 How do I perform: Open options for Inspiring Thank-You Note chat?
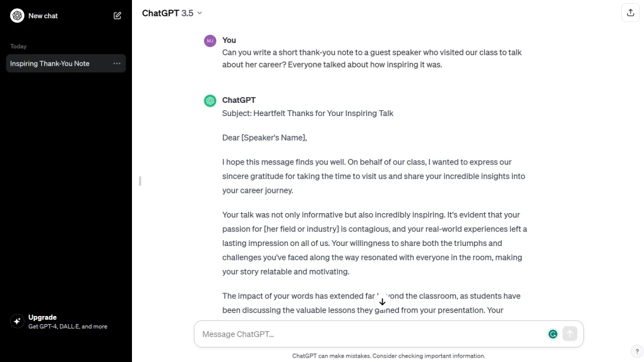[x=117, y=64]
